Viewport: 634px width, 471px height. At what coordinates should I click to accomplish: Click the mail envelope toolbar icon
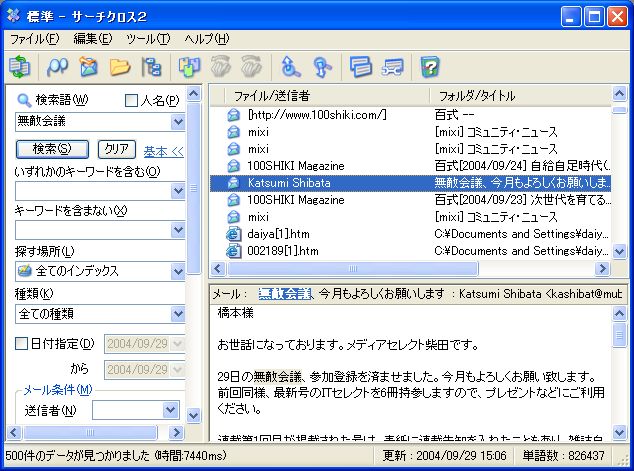coord(89,67)
